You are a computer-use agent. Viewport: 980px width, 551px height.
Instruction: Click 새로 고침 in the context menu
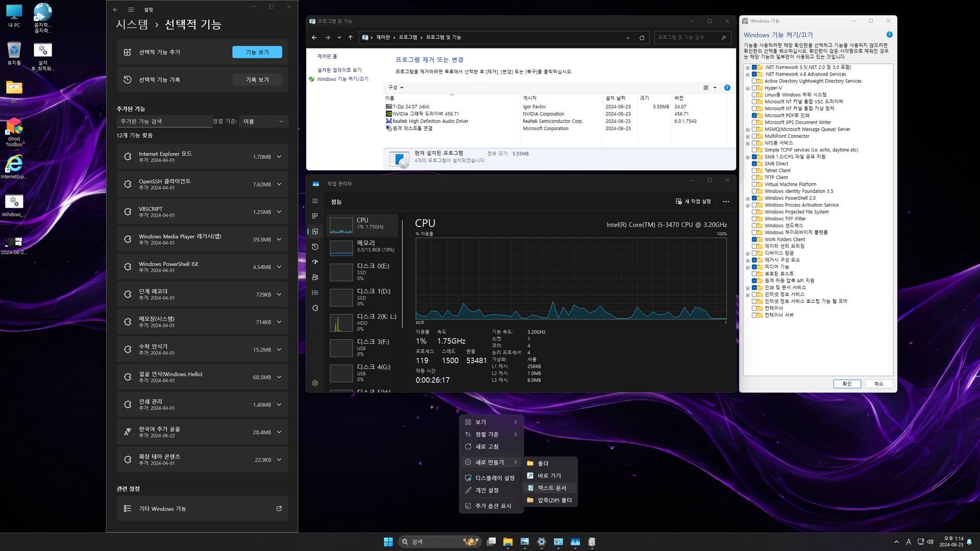click(486, 447)
